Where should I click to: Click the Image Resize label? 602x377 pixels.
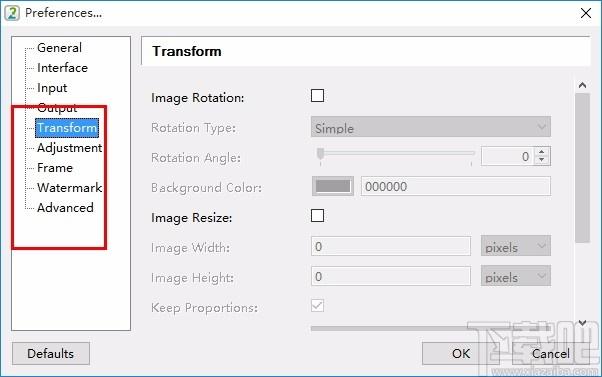192,218
